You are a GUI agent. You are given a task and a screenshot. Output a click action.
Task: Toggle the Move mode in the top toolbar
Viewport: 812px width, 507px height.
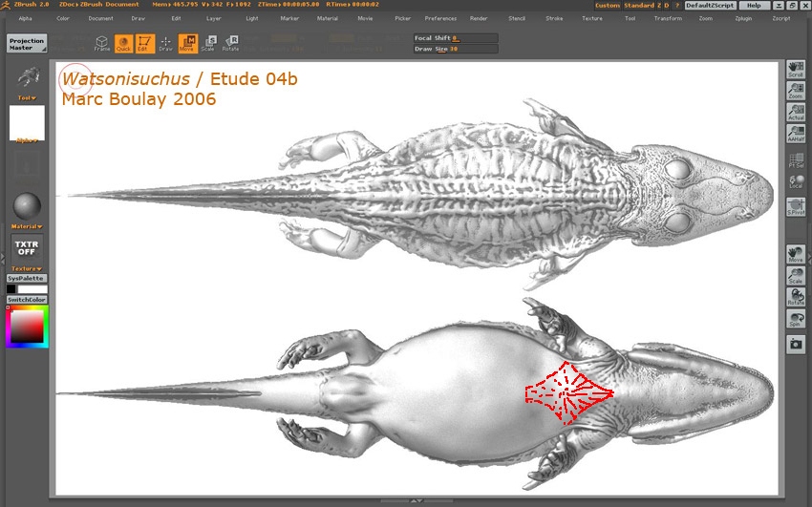coord(187,44)
